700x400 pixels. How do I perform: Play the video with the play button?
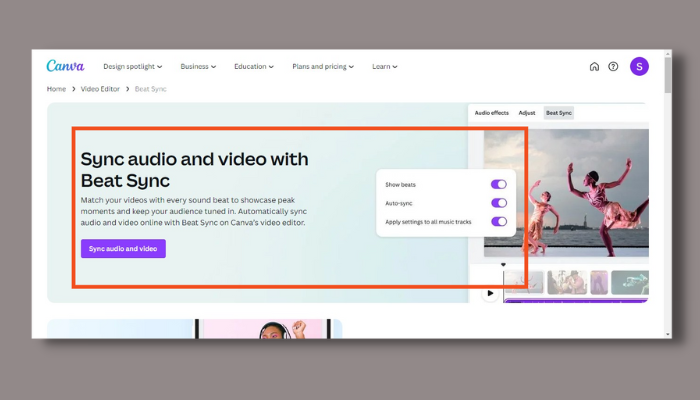coord(490,293)
